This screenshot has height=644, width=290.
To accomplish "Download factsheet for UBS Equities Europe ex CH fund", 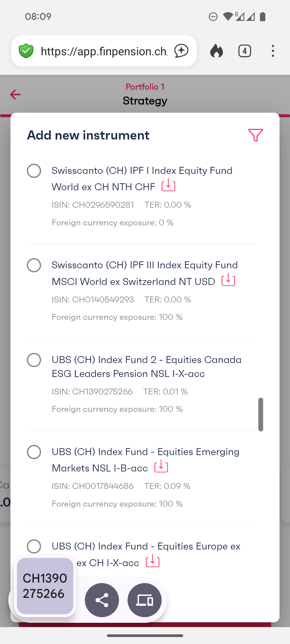I will [x=153, y=561].
